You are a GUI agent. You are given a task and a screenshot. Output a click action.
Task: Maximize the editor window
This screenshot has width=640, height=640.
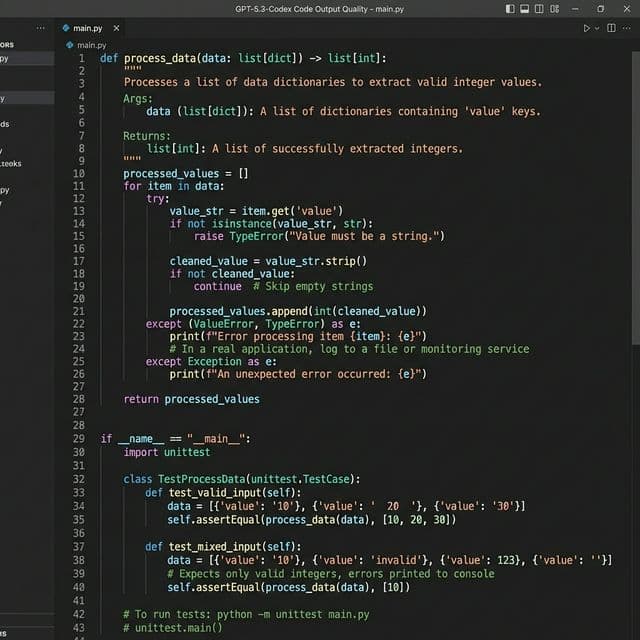tap(600, 9)
